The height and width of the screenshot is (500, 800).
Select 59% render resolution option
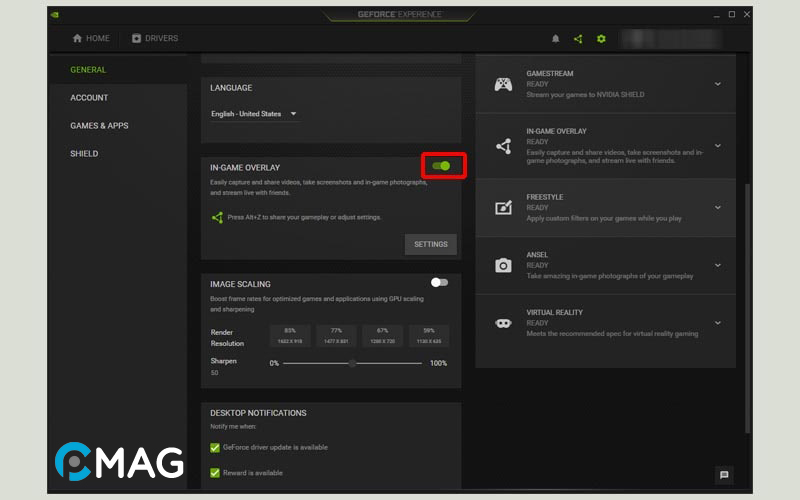pyautogui.click(x=429, y=336)
